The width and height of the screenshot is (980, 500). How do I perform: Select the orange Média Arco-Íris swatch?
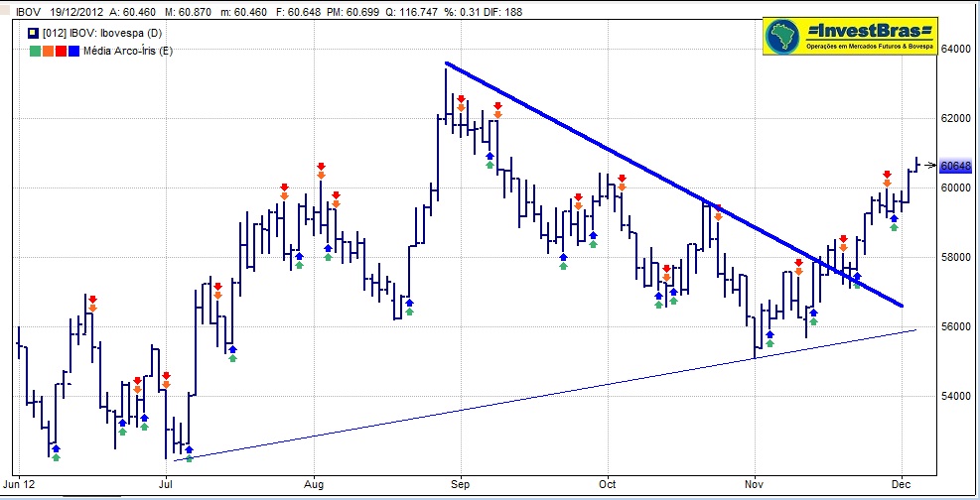pyautogui.click(x=47, y=52)
